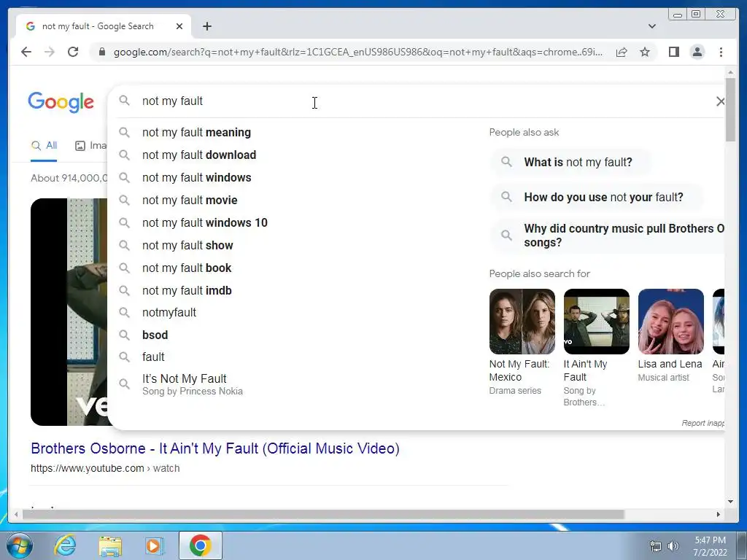
Task: Play the Brothers Osborne video thumbnail
Action: pos(69,312)
